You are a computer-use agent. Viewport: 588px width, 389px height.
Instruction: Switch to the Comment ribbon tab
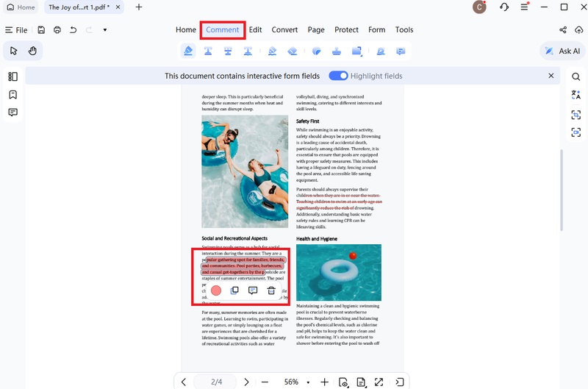[x=223, y=29]
